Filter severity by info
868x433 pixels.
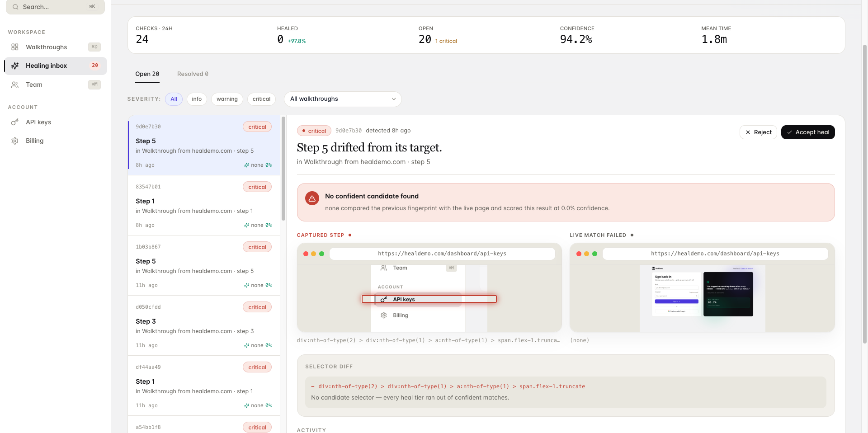(197, 99)
